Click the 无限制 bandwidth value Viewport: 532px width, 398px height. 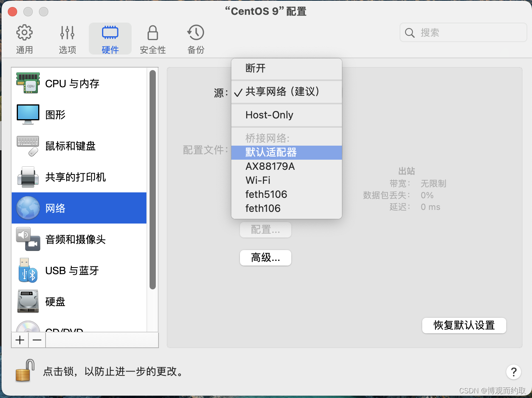coord(433,183)
